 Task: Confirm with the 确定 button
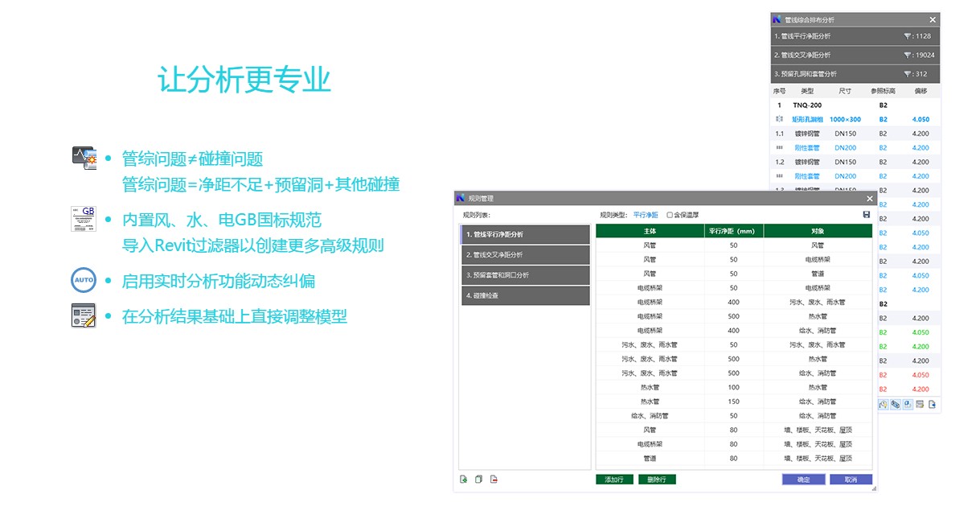pyautogui.click(x=803, y=480)
